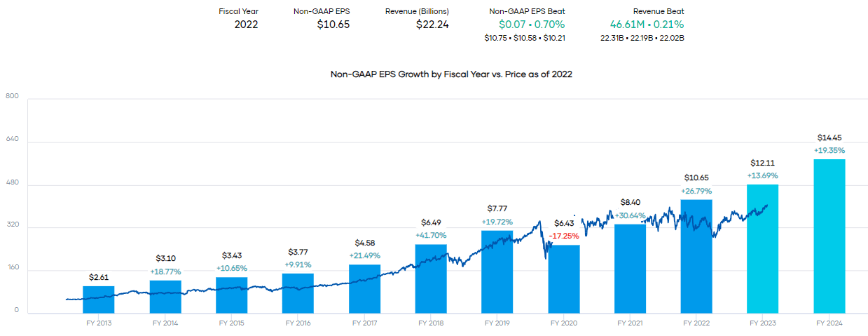Viewport: 868px width, 336px height.
Task: Click the -17.25% growth label
Action: [x=564, y=236]
